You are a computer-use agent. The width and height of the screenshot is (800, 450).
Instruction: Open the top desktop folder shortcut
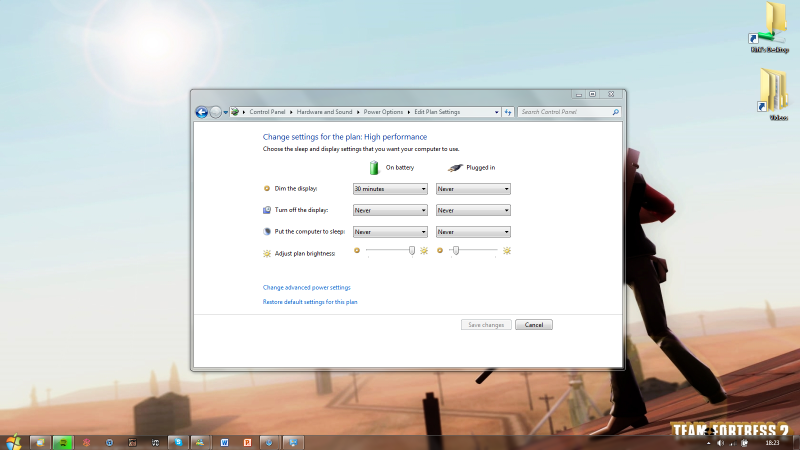tap(770, 27)
